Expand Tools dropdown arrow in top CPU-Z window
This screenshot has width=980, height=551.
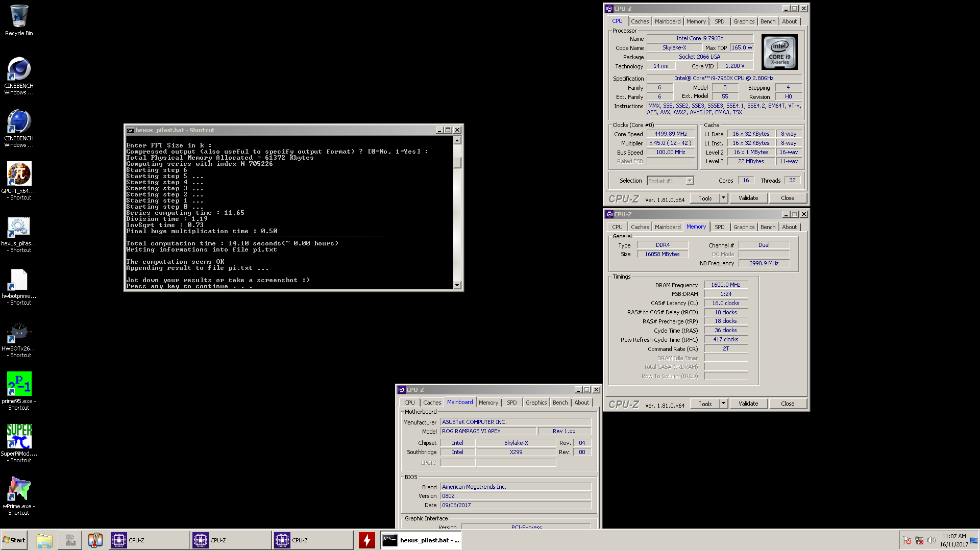tap(723, 198)
